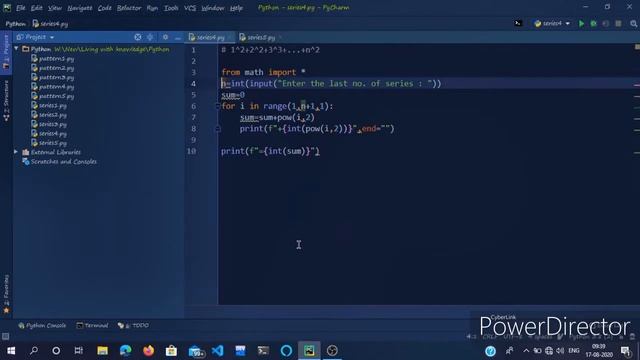This screenshot has width=640, height=360.
Task: Toggle the Favorites side tab
Action: coord(6,294)
